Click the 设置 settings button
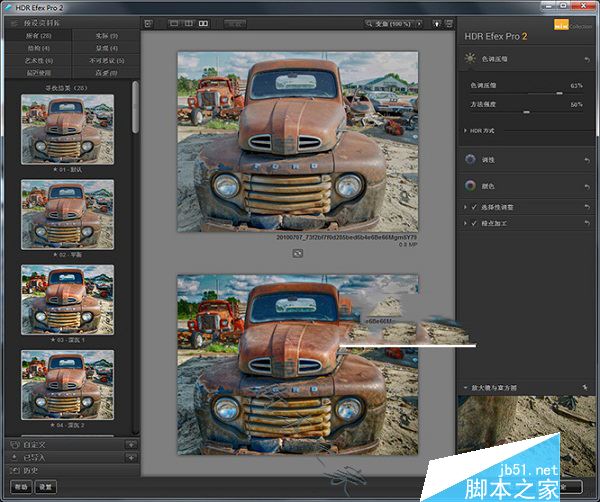 click(46, 487)
